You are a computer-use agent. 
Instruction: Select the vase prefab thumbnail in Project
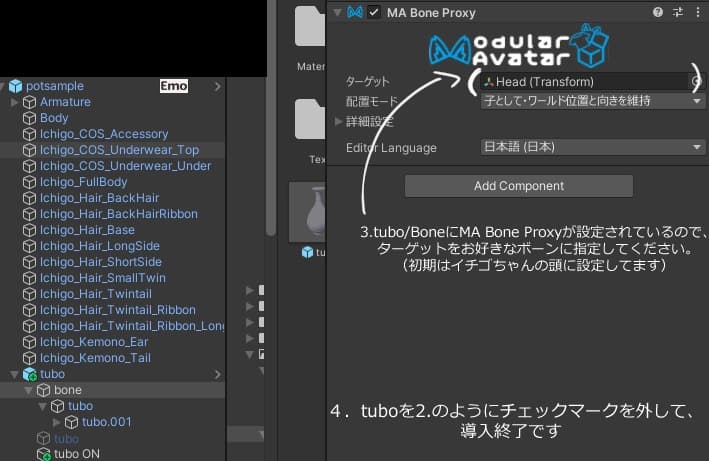307,212
